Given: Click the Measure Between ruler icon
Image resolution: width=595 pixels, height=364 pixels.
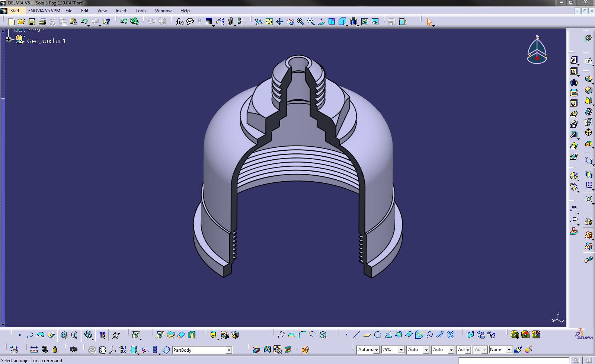Looking at the screenshot, I should click(x=34, y=349).
